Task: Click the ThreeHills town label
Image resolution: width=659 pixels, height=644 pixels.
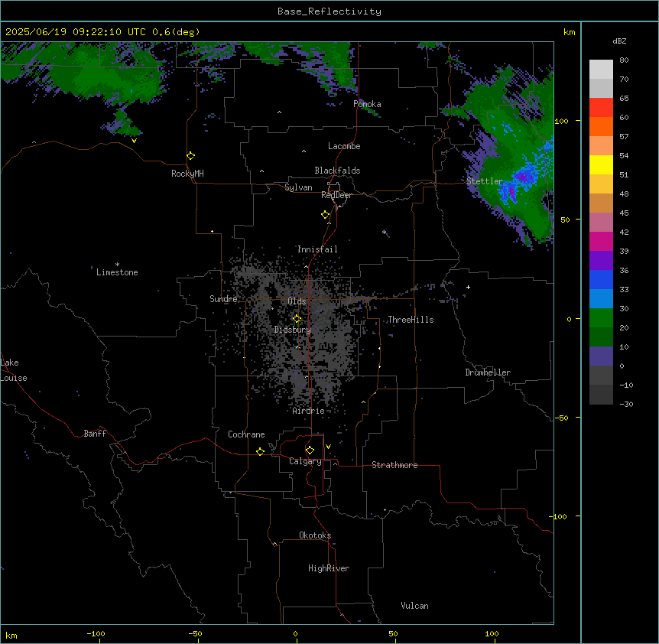Action: 411,320
